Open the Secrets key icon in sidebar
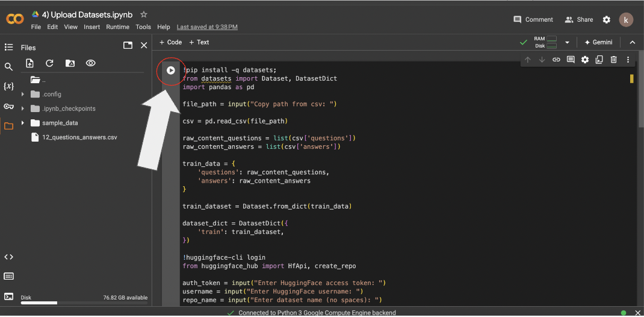The height and width of the screenshot is (317, 644). click(8, 106)
